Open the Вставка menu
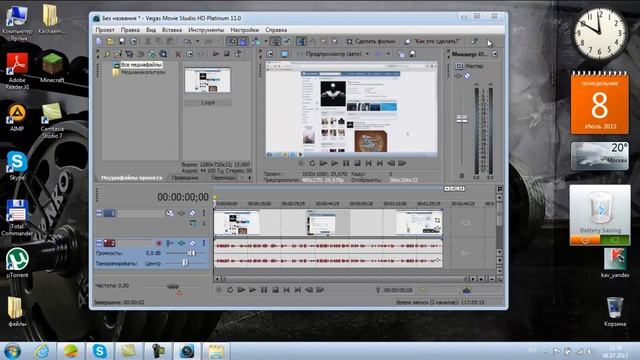Image resolution: width=640 pixels, height=360 pixels. (172, 30)
